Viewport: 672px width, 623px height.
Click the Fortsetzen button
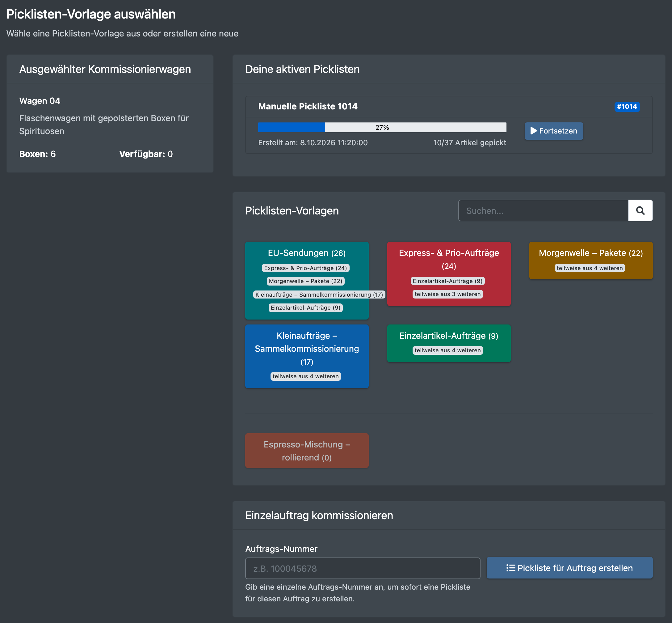[x=553, y=131]
